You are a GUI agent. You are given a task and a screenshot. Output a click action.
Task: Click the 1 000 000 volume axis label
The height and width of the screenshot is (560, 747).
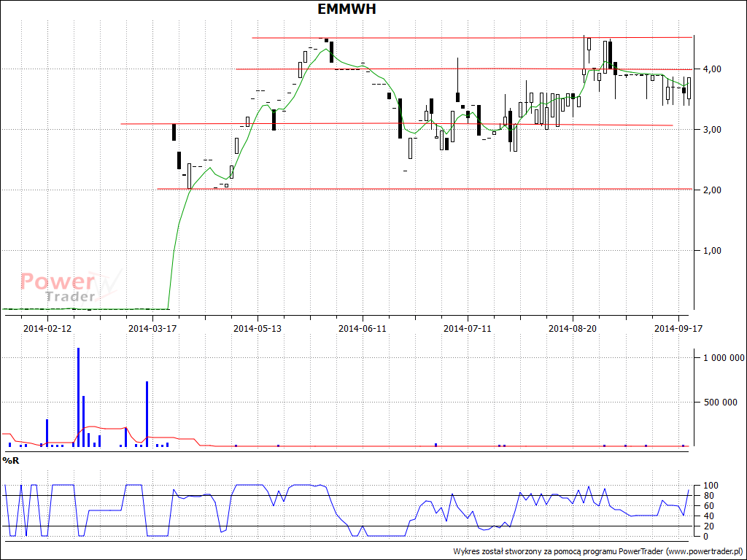(724, 358)
